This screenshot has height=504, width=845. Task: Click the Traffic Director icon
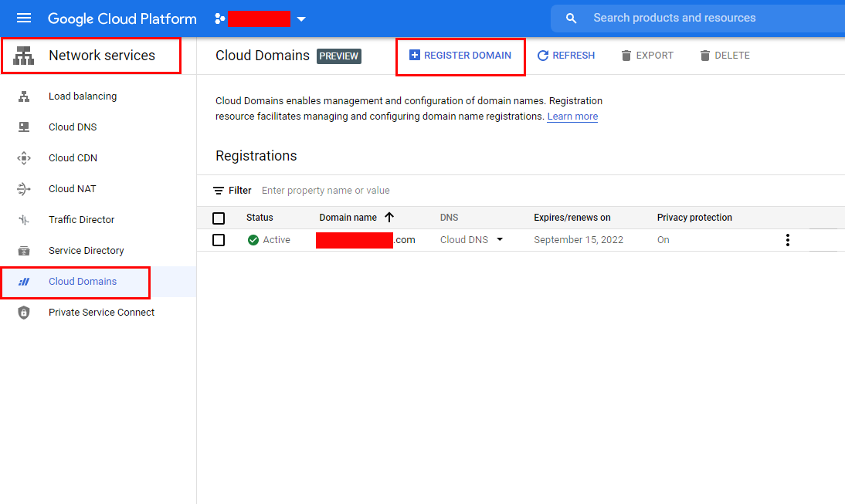coord(24,220)
